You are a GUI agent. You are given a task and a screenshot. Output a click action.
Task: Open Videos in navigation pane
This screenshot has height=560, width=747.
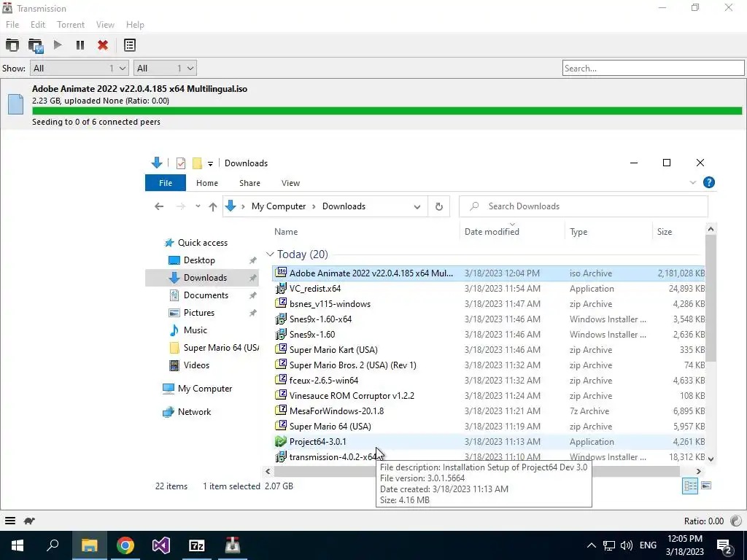[196, 365]
